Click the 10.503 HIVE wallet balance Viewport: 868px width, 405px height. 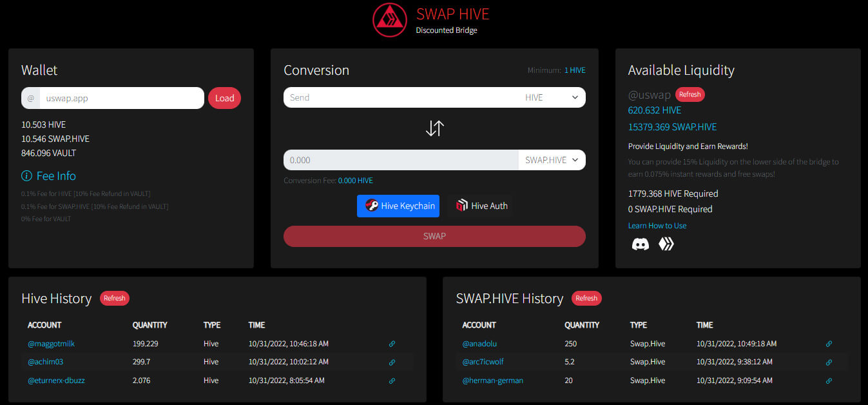(44, 124)
